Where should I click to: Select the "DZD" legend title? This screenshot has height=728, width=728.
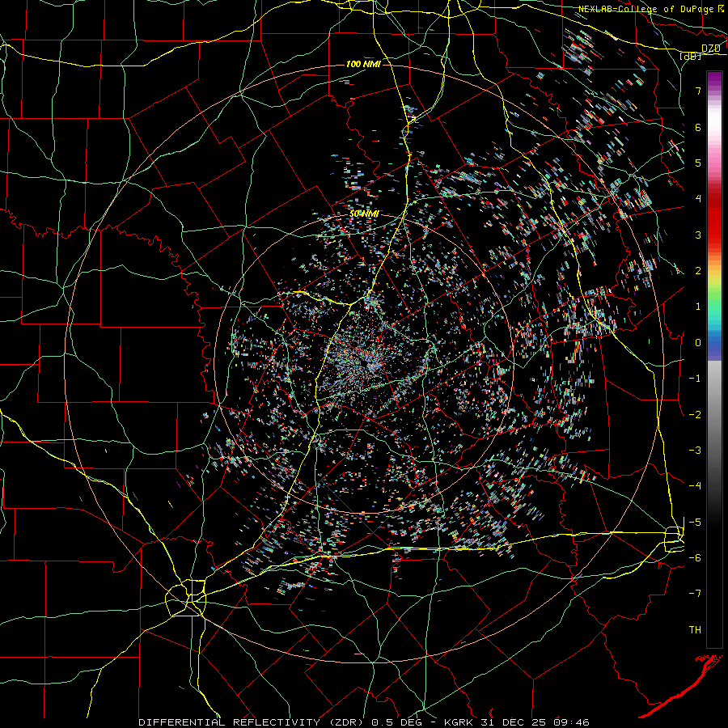[x=711, y=48]
